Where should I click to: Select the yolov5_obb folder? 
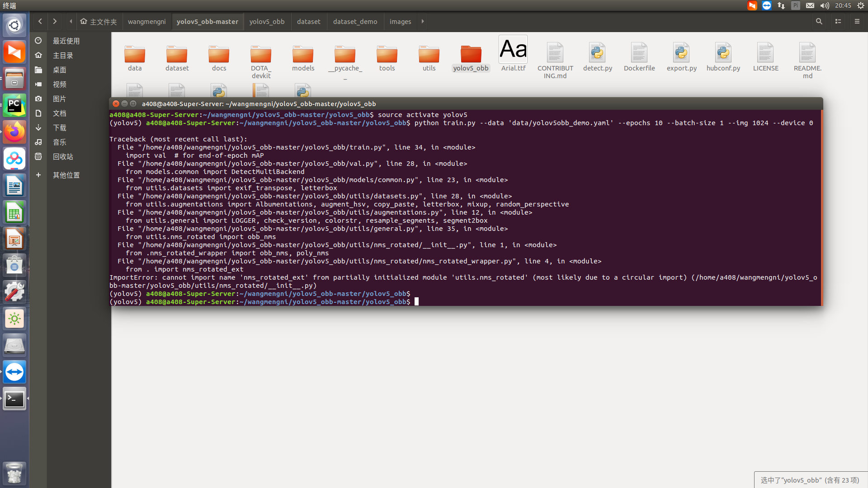coord(471,58)
